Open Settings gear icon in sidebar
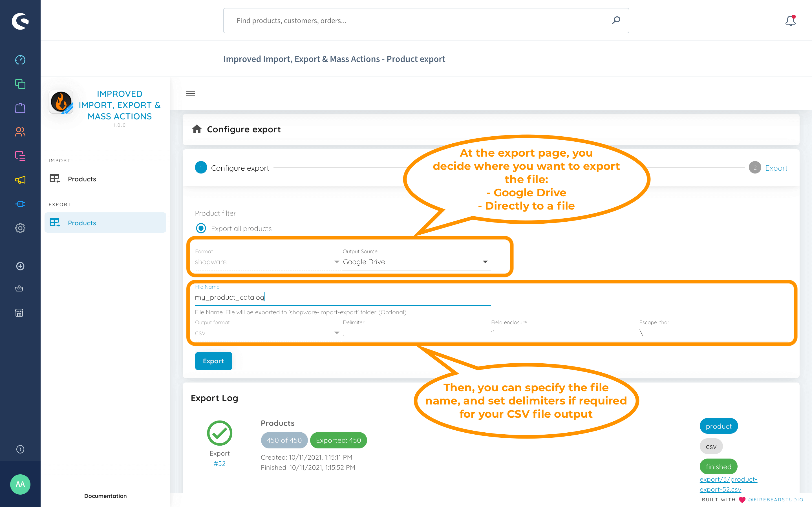 (x=20, y=228)
